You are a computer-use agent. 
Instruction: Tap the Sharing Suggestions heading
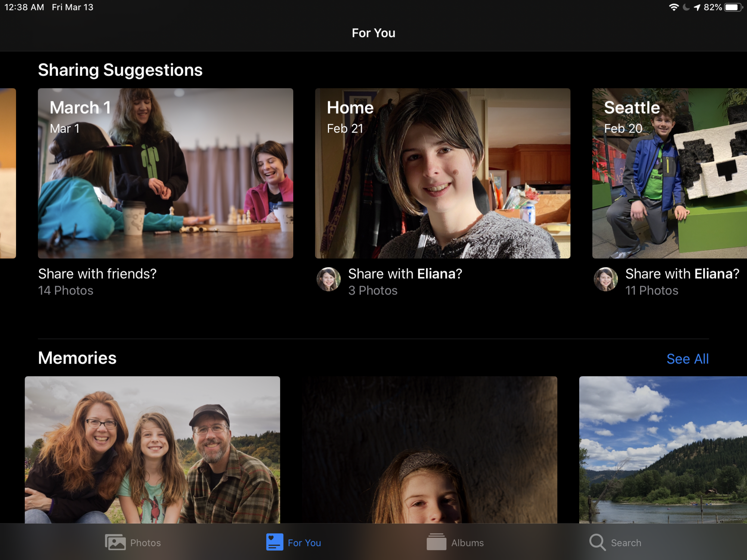(120, 70)
